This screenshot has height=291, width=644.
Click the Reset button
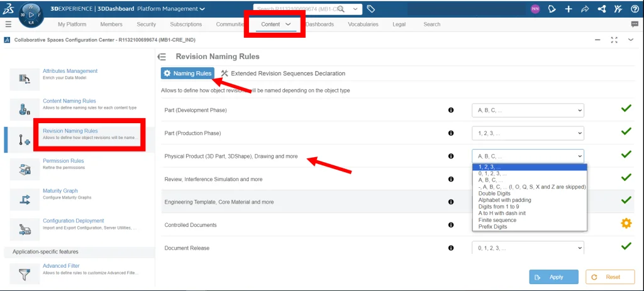pos(609,277)
